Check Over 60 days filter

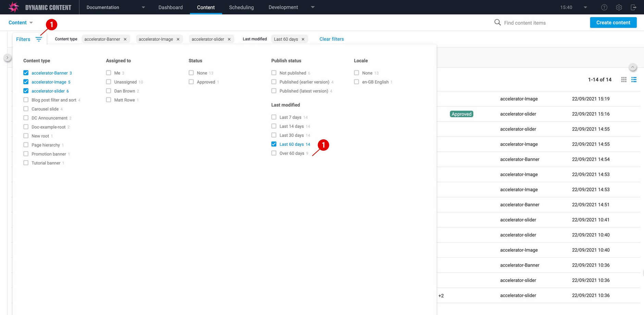pos(274,153)
